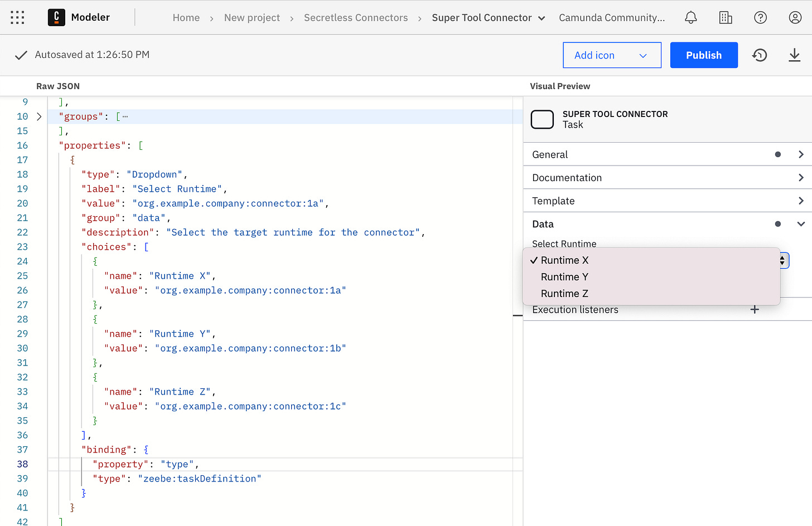Click Execution listeners label

(575, 310)
